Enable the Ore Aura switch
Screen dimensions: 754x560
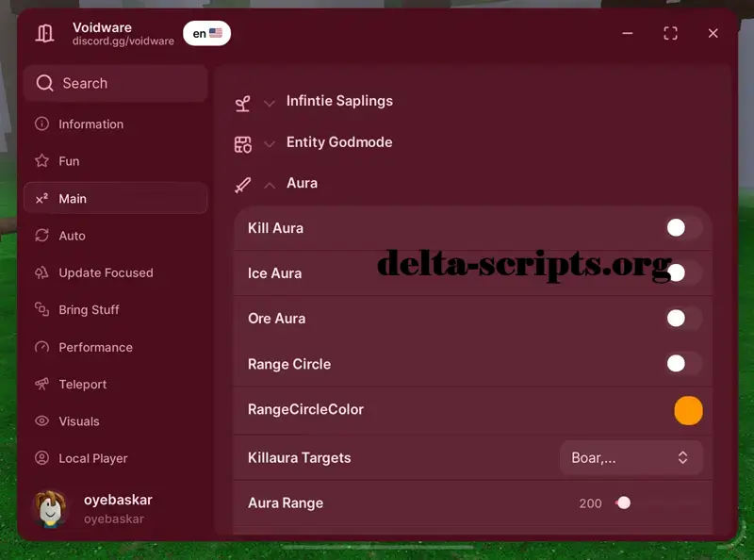684,318
